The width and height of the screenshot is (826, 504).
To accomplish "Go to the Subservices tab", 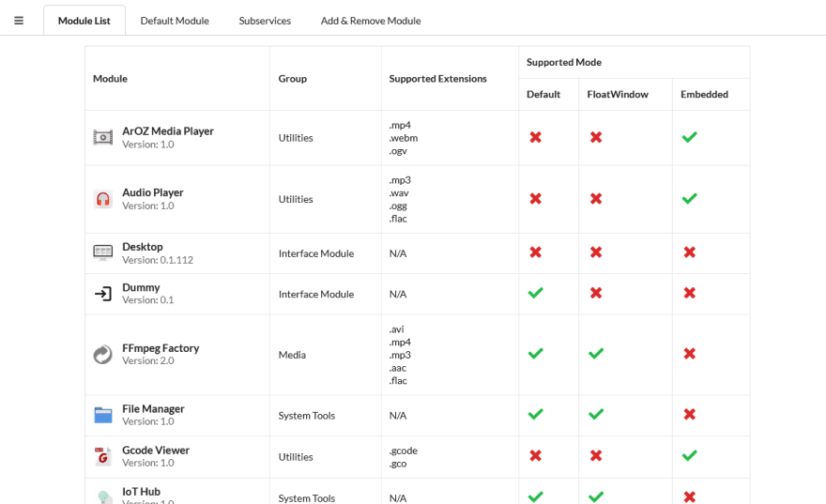I will (265, 21).
